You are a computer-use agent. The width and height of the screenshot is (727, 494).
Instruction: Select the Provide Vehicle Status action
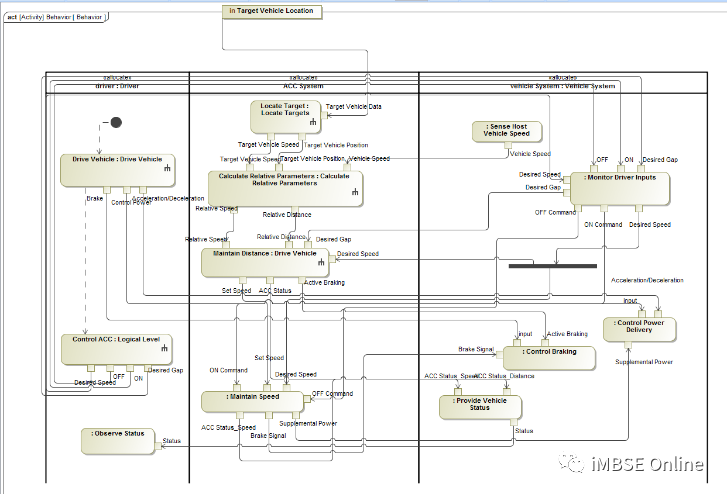coord(480,407)
